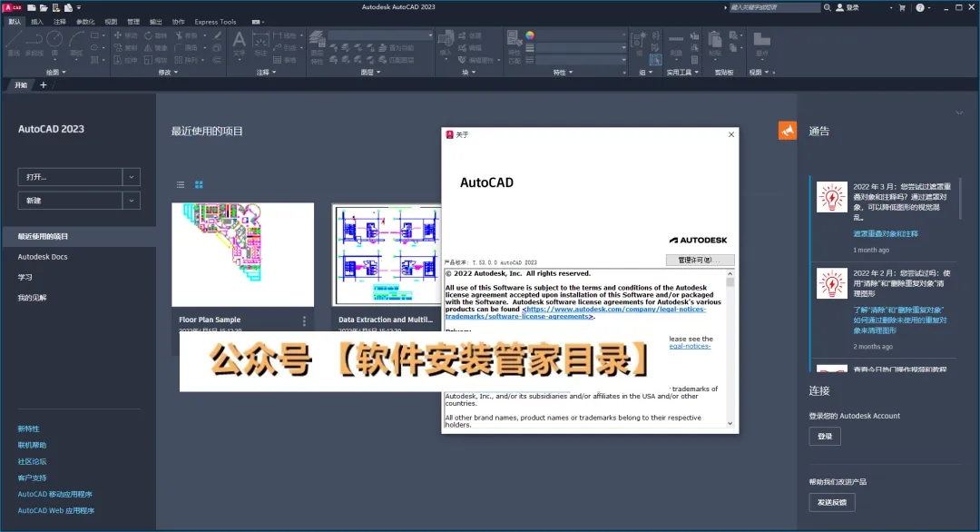Expand the New button dropdown arrow
The width and height of the screenshot is (980, 532).
(132, 201)
